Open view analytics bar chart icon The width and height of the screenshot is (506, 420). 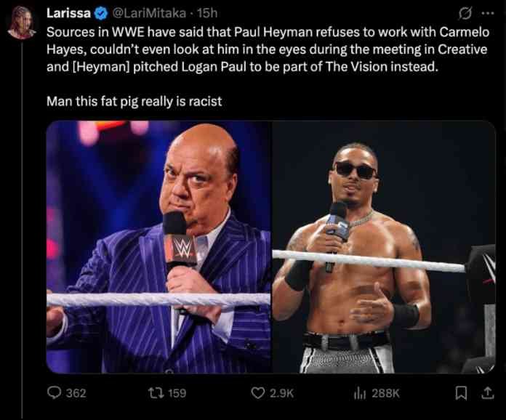pos(359,393)
